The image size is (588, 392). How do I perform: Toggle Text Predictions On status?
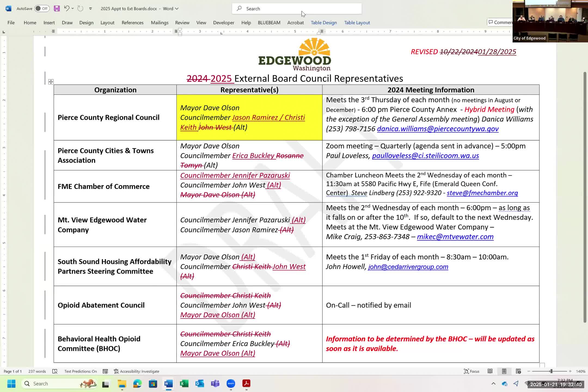[x=81, y=371]
